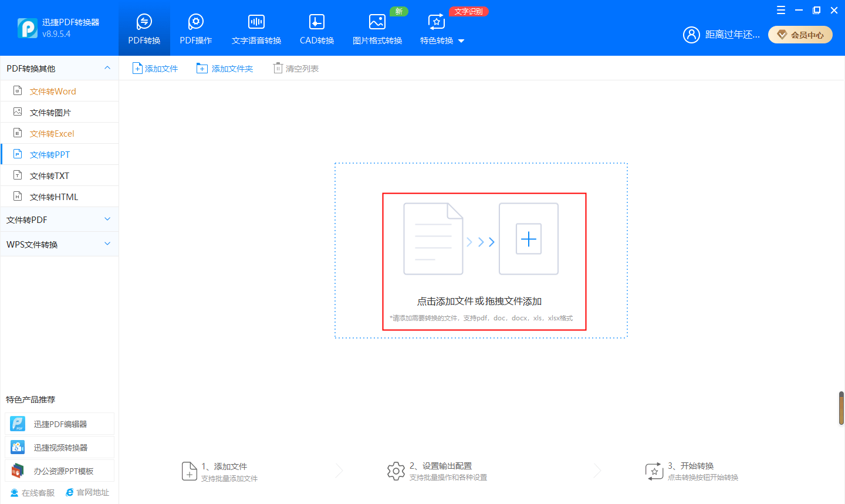Expand the WPS文件转换 section
This screenshot has height=504, width=845.
click(x=107, y=244)
